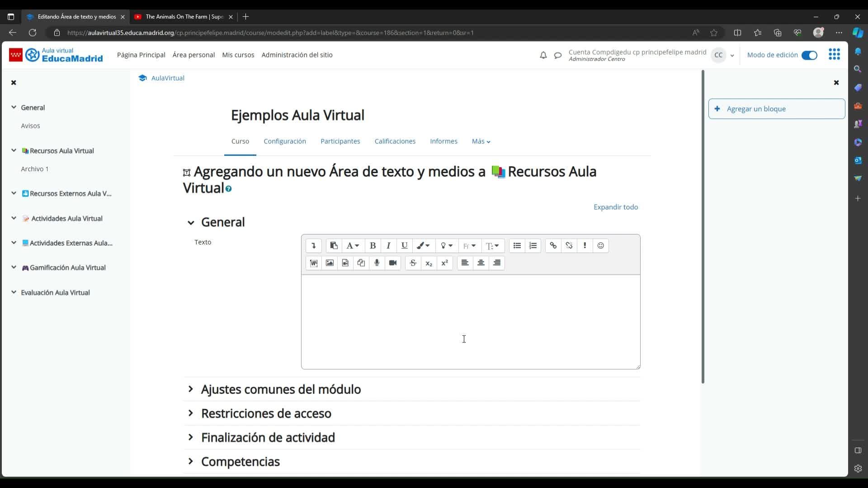Click the record audio microphone icon
The image size is (868, 488).
377,263
